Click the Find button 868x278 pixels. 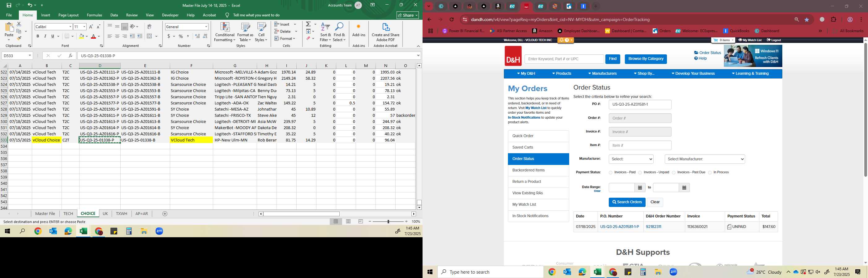coord(612,59)
